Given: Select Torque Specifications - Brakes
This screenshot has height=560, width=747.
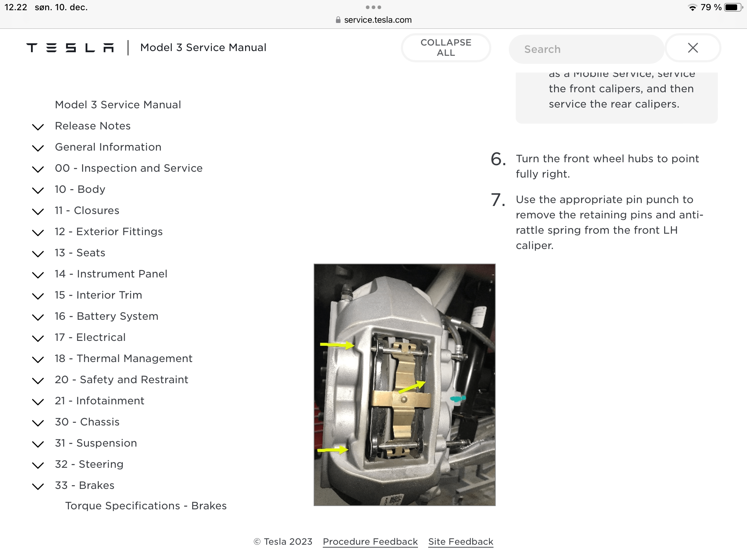Looking at the screenshot, I should coord(146,506).
